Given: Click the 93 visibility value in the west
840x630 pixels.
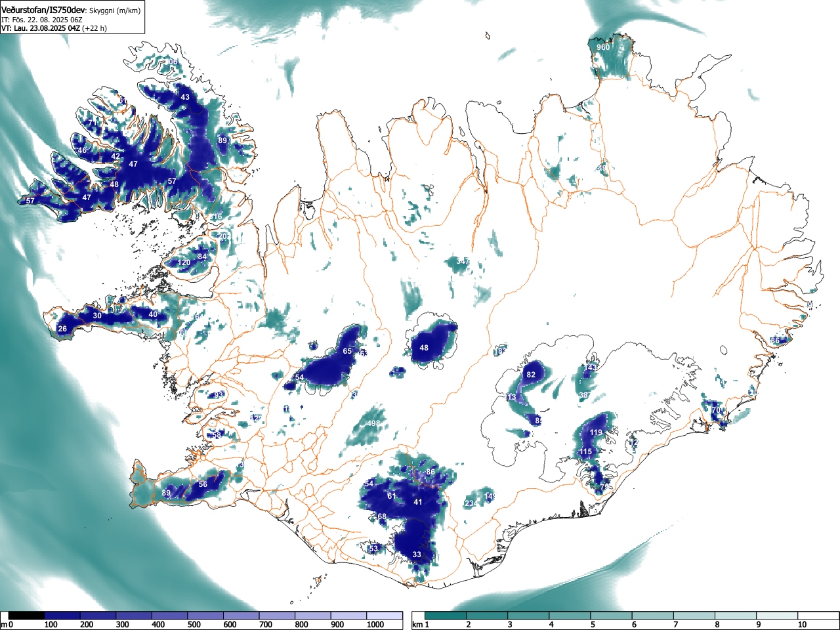Looking at the screenshot, I should click(x=219, y=394).
